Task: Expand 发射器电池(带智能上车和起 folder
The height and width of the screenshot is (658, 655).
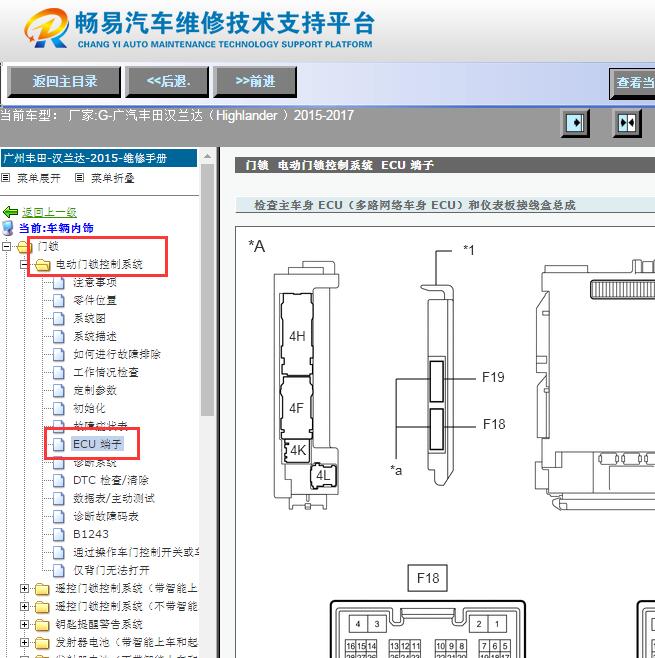Action: coord(24,642)
